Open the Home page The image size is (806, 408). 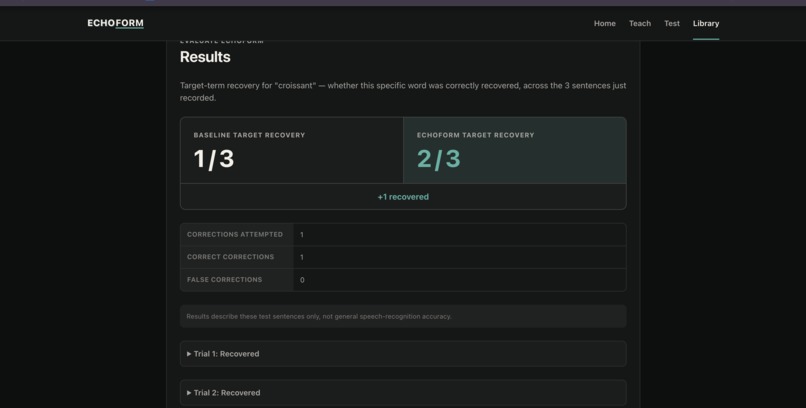(x=604, y=23)
